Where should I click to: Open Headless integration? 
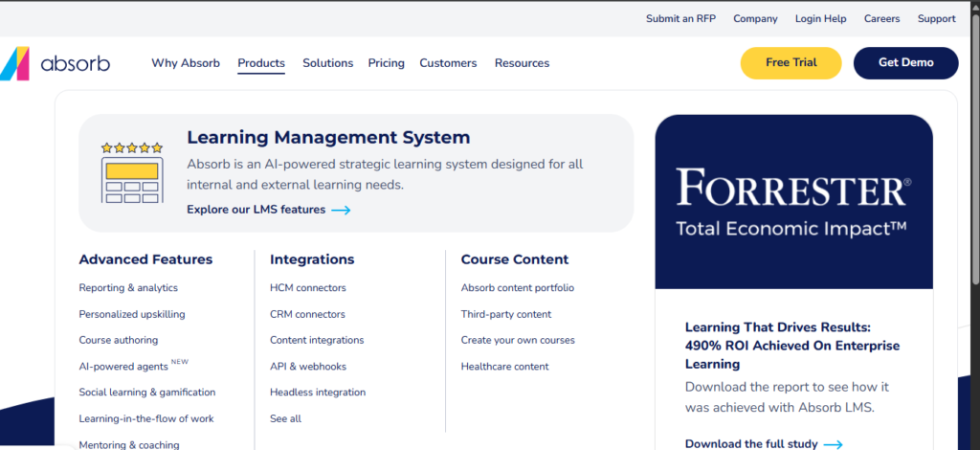click(318, 393)
